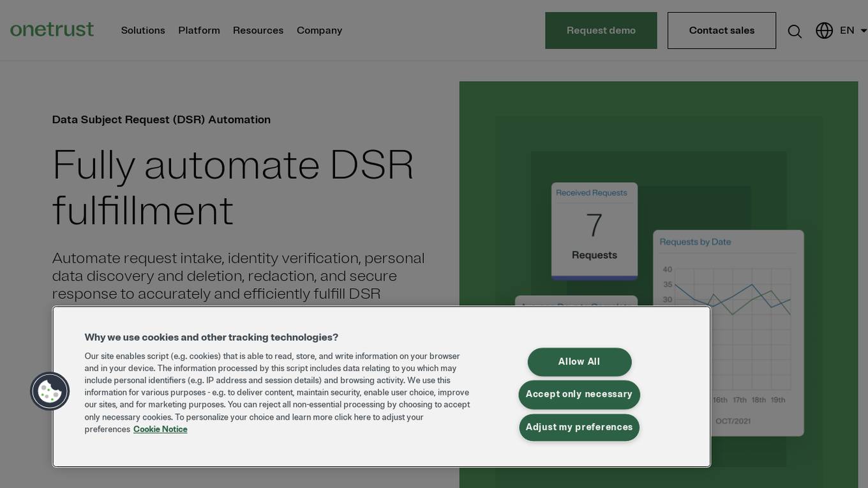Viewport: 868px width, 488px height.
Task: Open the site search magnifier icon
Action: 795,31
